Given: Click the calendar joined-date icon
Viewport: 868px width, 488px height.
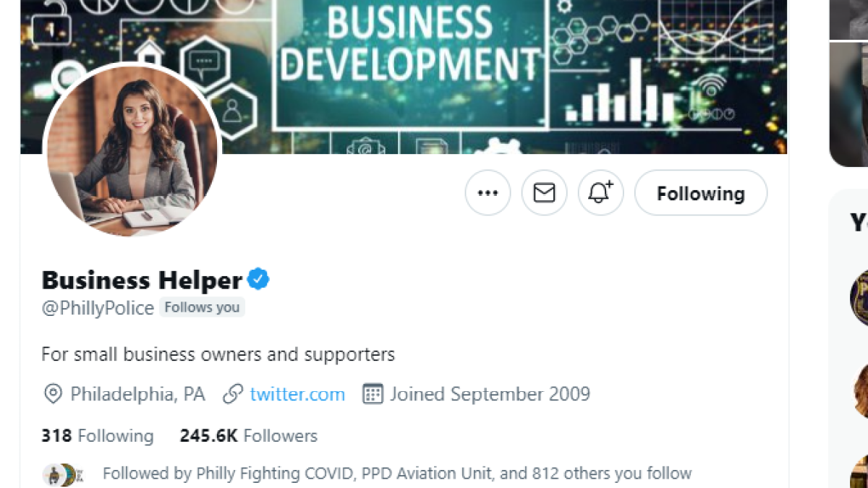Looking at the screenshot, I should click(x=372, y=394).
